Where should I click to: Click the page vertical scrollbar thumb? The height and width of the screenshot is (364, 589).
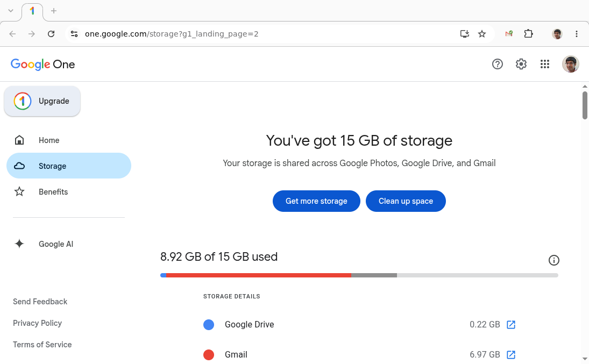coord(585,105)
